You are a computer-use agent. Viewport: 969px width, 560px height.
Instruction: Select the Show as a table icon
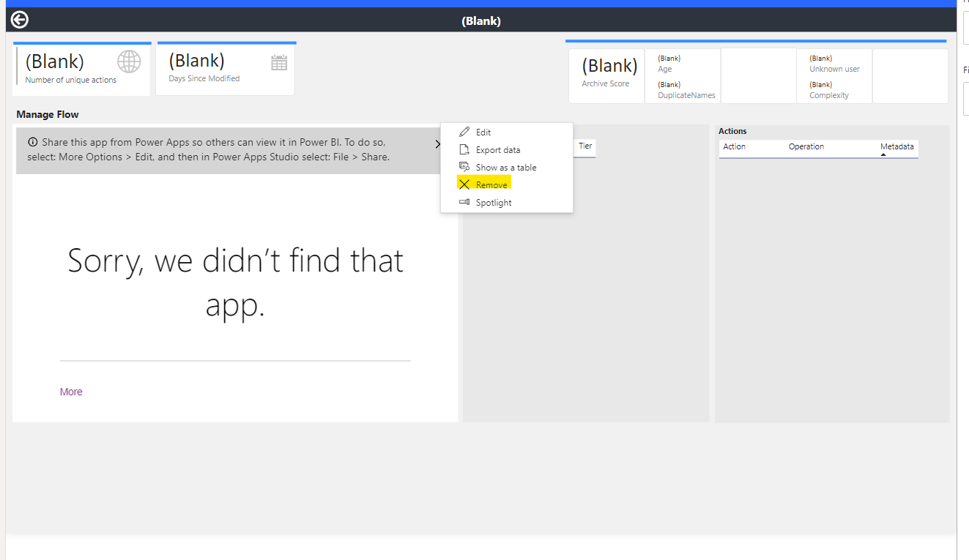point(464,167)
